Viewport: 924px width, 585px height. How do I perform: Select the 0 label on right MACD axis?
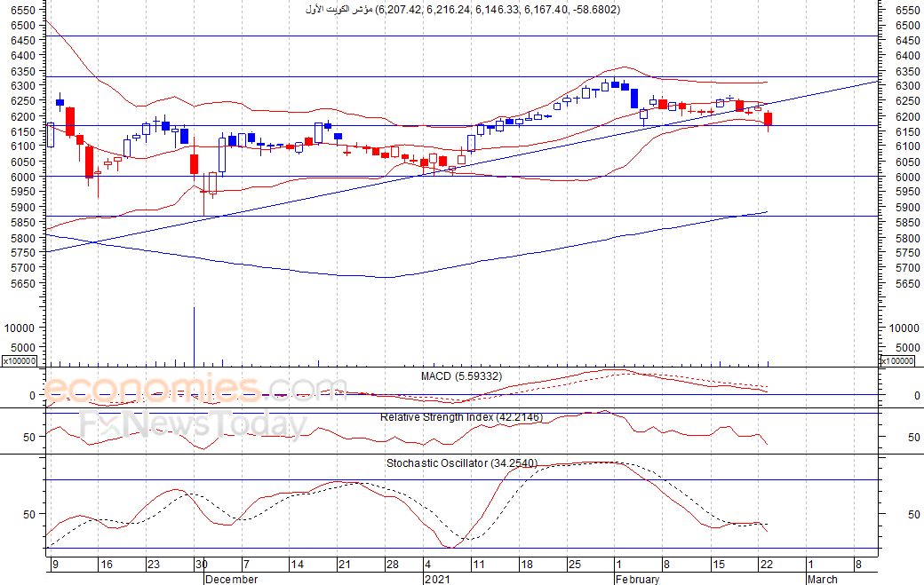point(917,396)
